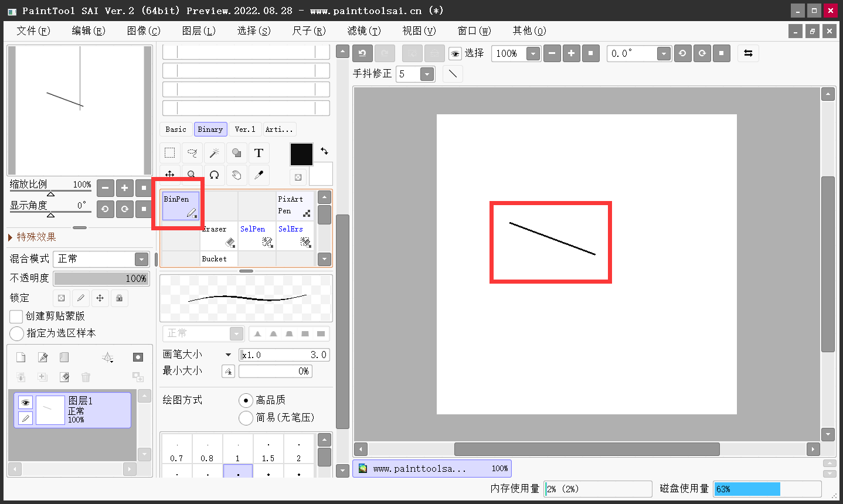Screen dimensions: 843x504
Task: Choose the PixArt Pen brush
Action: point(295,206)
